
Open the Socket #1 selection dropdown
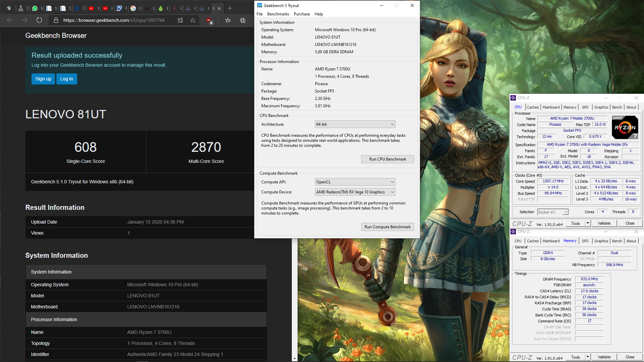(x=553, y=212)
